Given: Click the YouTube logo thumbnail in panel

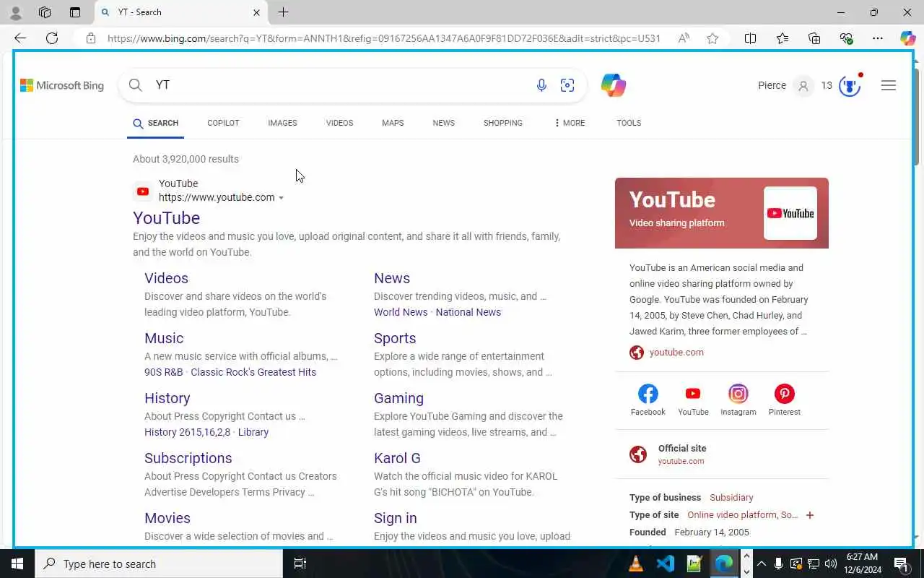Looking at the screenshot, I should click(790, 213).
